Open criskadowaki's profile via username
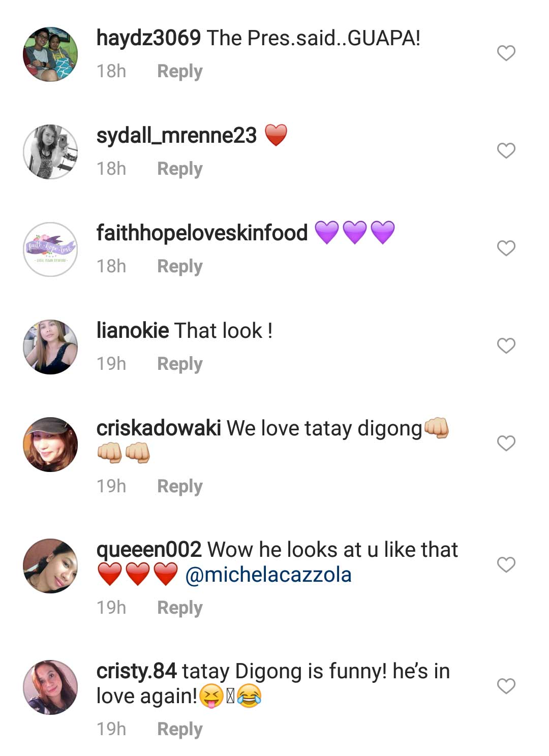 pyautogui.click(x=159, y=428)
